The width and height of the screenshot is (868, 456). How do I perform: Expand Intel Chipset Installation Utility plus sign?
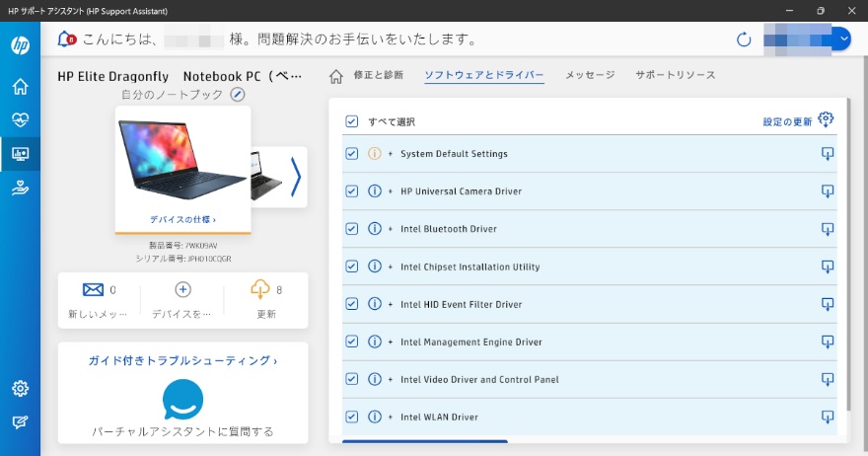coord(391,266)
